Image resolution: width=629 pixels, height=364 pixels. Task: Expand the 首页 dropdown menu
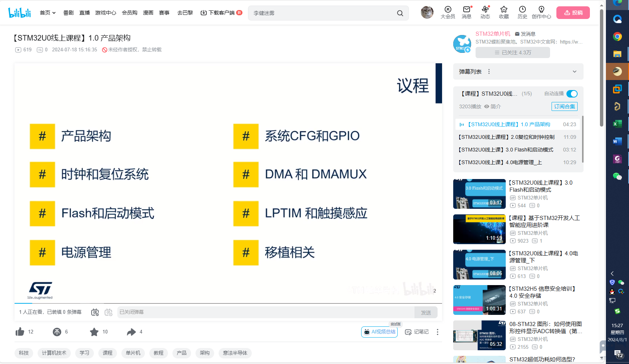point(54,13)
